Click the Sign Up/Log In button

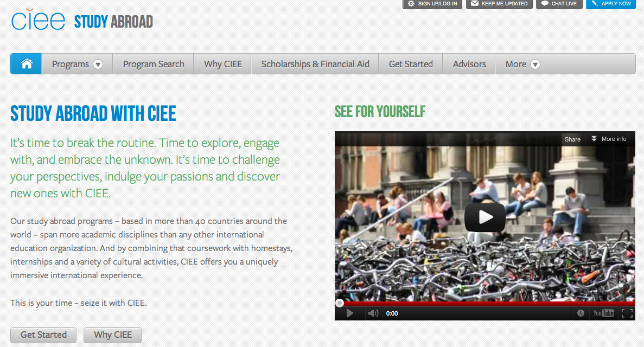(432, 4)
